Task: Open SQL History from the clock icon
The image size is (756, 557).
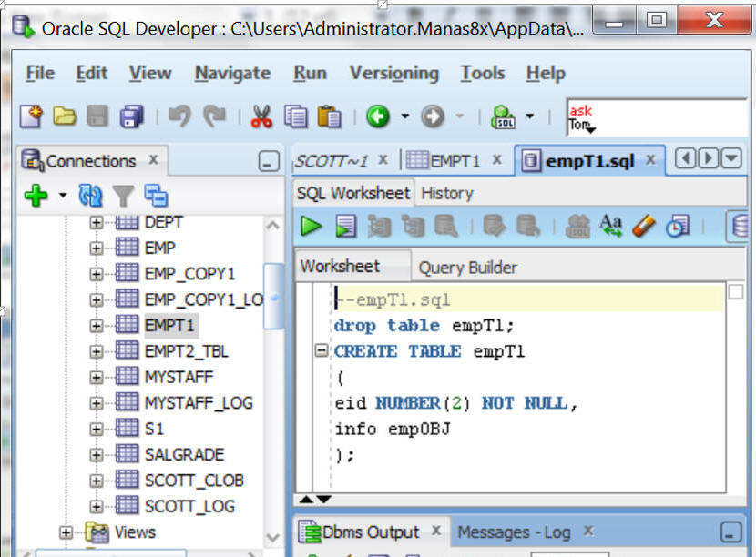Action: (678, 226)
